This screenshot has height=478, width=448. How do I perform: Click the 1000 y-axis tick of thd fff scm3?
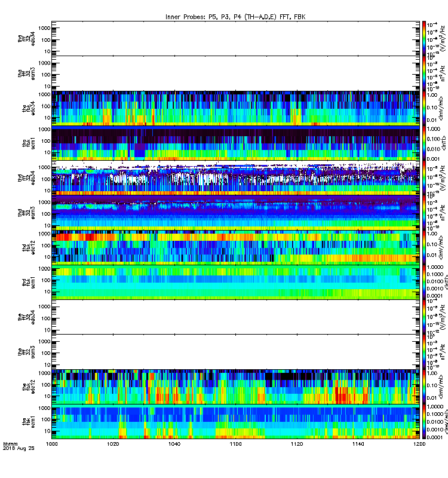(44, 202)
